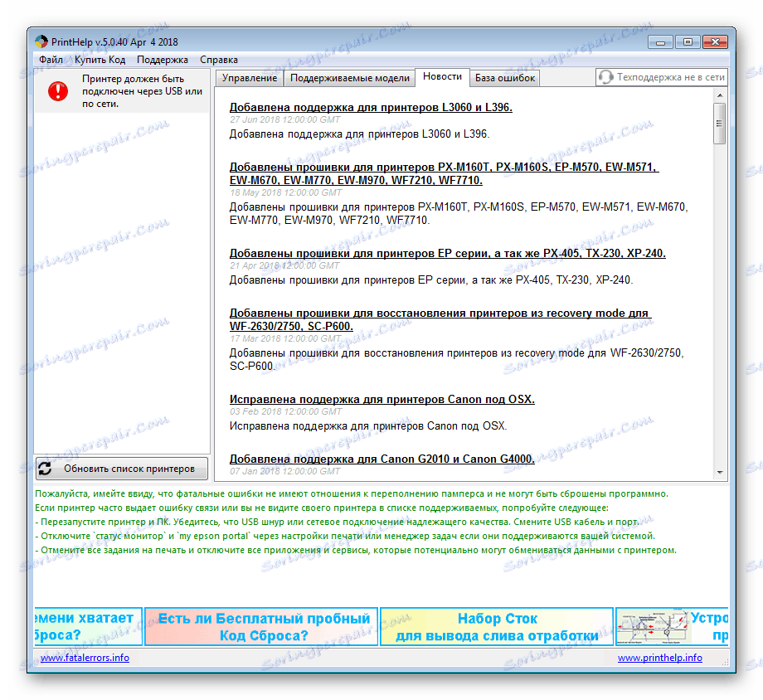Select the Новости tab
Image resolution: width=763 pixels, height=700 pixels.
(442, 77)
